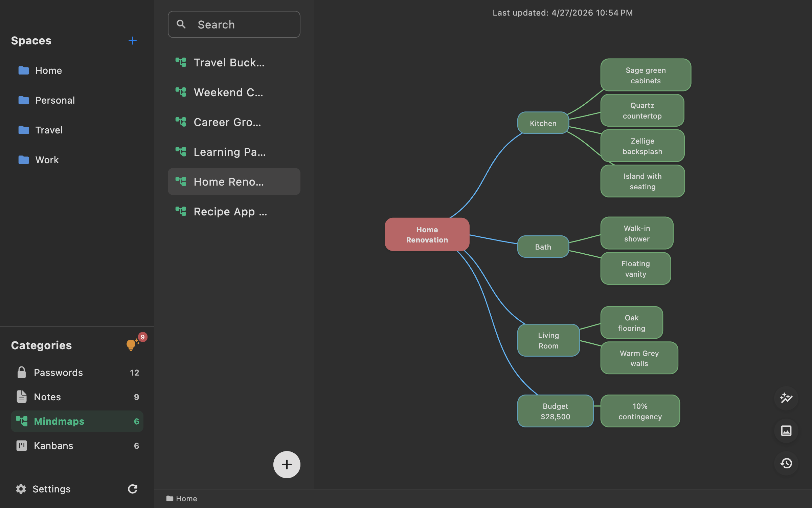This screenshot has height=508, width=812.
Task: Click the Home breadcrumb in footer
Action: point(182,499)
